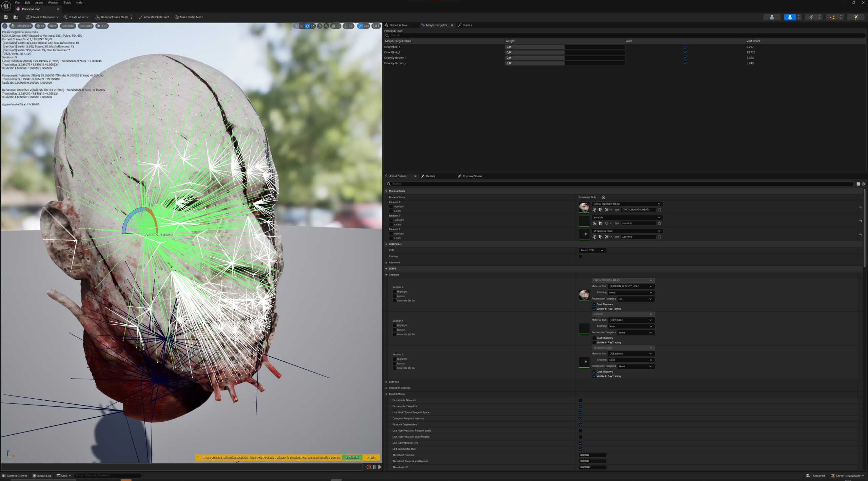The width and height of the screenshot is (868, 481).
Task: Save the asset with the floppy disk icon
Action: pos(6,17)
